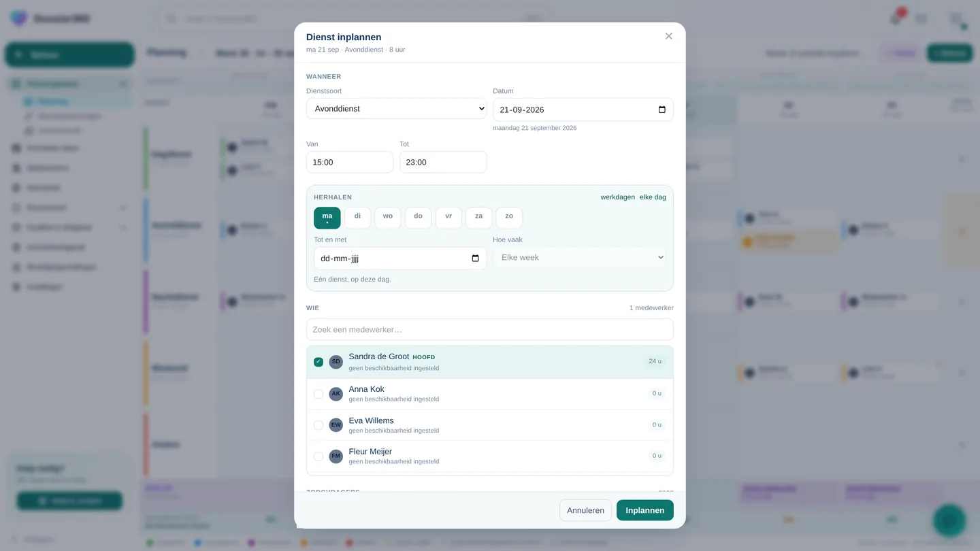980x551 pixels.
Task: Check the Fleur Meijer checkbox
Action: [x=318, y=456]
